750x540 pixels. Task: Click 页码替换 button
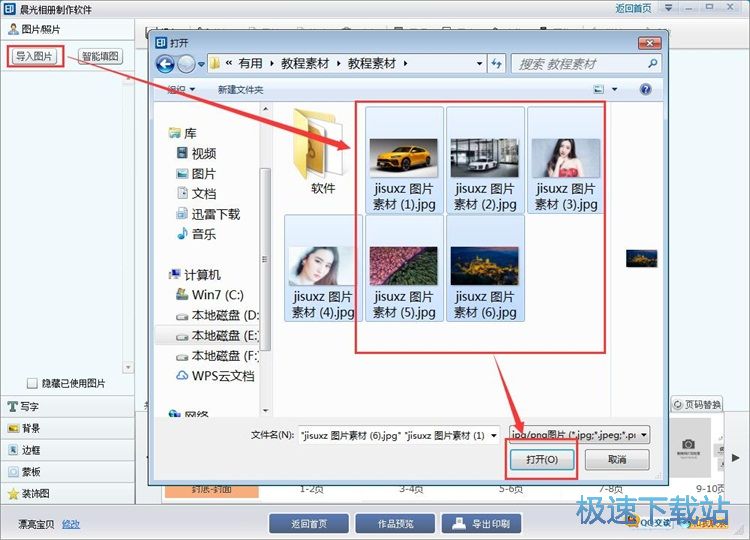(x=696, y=405)
